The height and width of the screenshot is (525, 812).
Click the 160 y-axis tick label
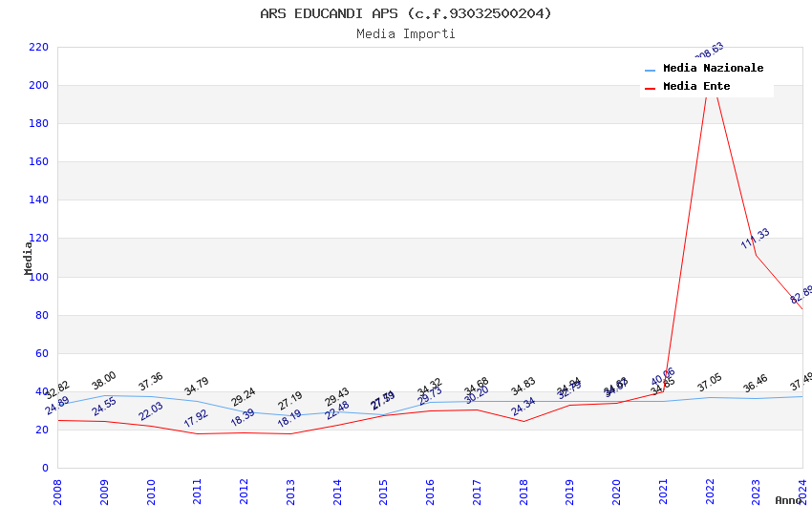(39, 162)
